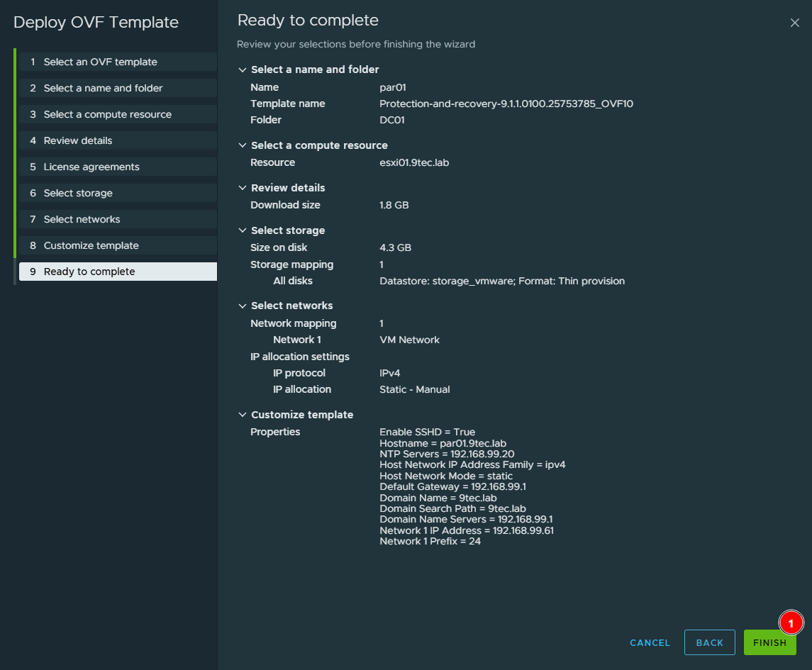Viewport: 812px width, 670px height.
Task: Click the Review your selections subtitle
Action: coord(356,45)
